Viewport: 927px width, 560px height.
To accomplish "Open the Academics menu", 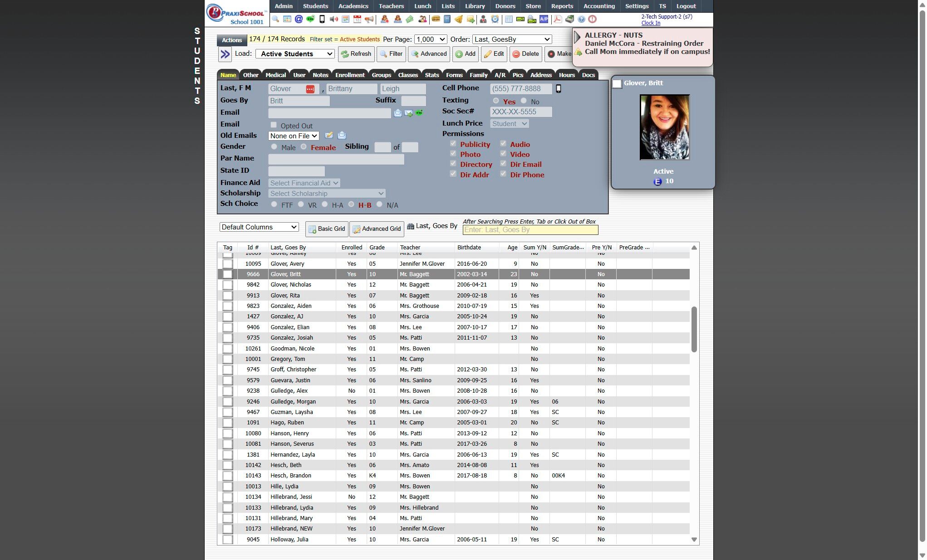I will point(353,6).
